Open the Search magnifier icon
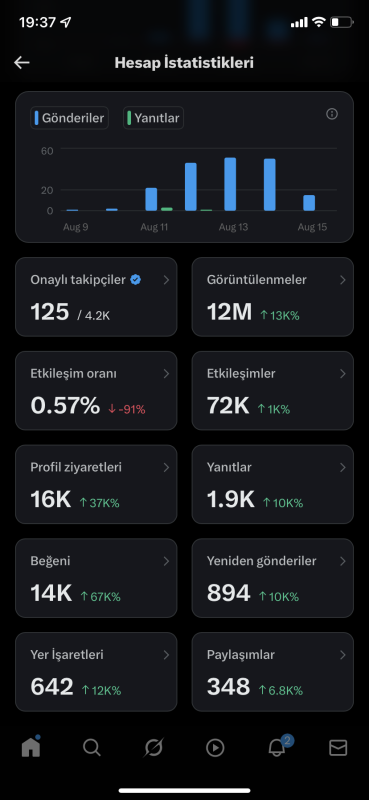Screen dimensions: 369x800 [x=92, y=748]
